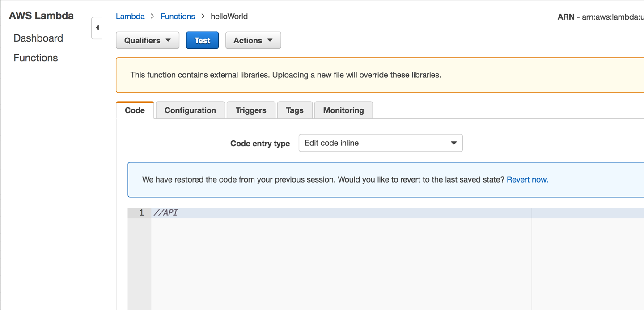Go to Dashboard in the sidebar

click(x=38, y=38)
